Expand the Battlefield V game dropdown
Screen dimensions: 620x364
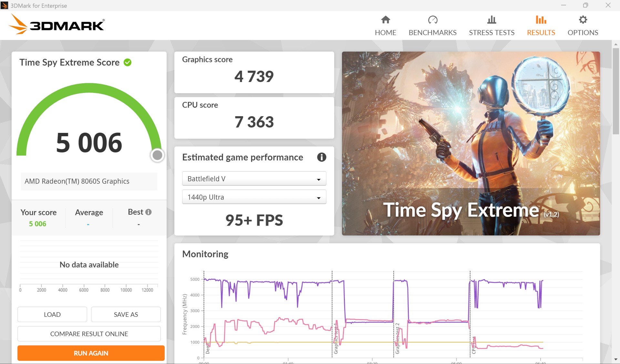(254, 178)
